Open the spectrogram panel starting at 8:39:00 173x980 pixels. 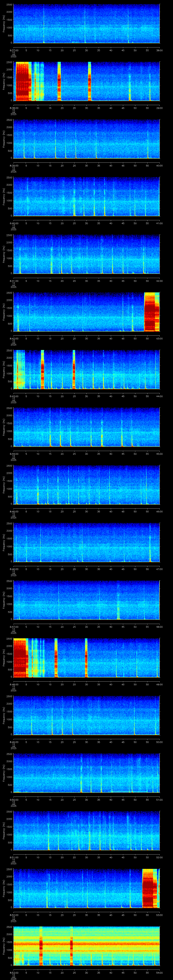tap(87, 139)
